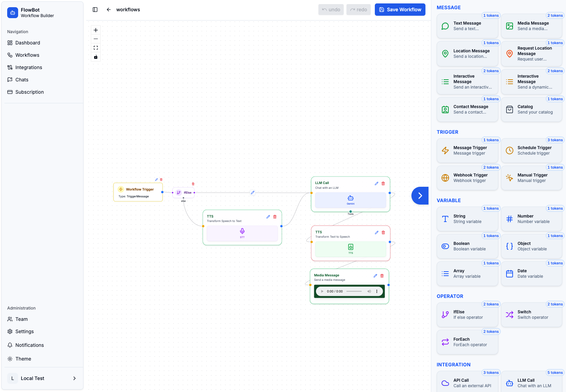Click the zoom in plus icon on canvas
The height and width of the screenshot is (392, 566).
[x=96, y=30]
